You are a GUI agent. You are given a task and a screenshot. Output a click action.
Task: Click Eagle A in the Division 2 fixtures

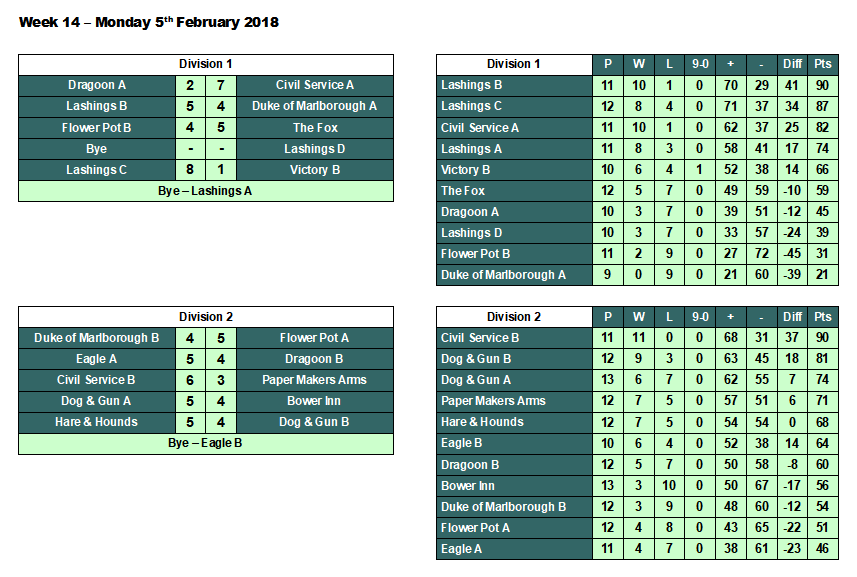pyautogui.click(x=96, y=359)
